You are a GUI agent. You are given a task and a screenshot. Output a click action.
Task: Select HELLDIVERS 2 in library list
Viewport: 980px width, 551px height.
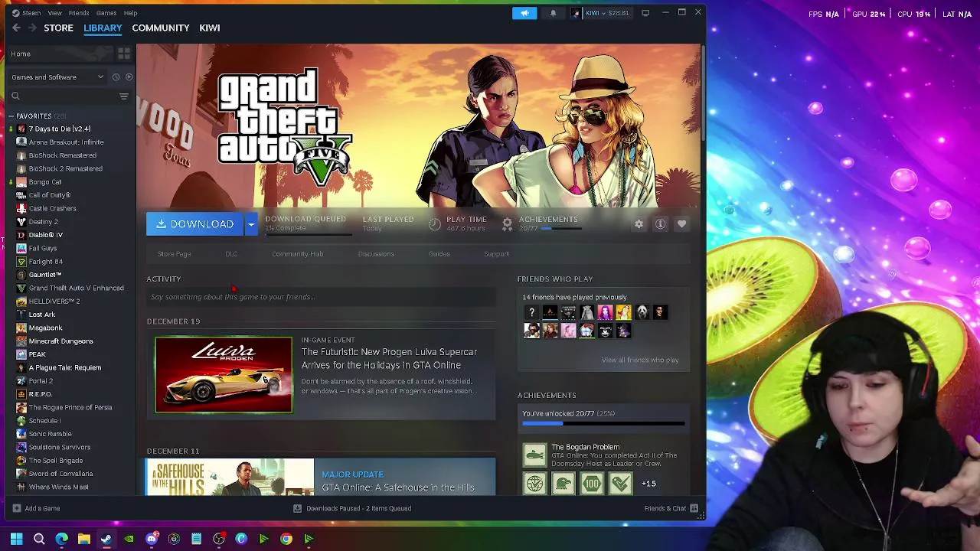coord(54,301)
